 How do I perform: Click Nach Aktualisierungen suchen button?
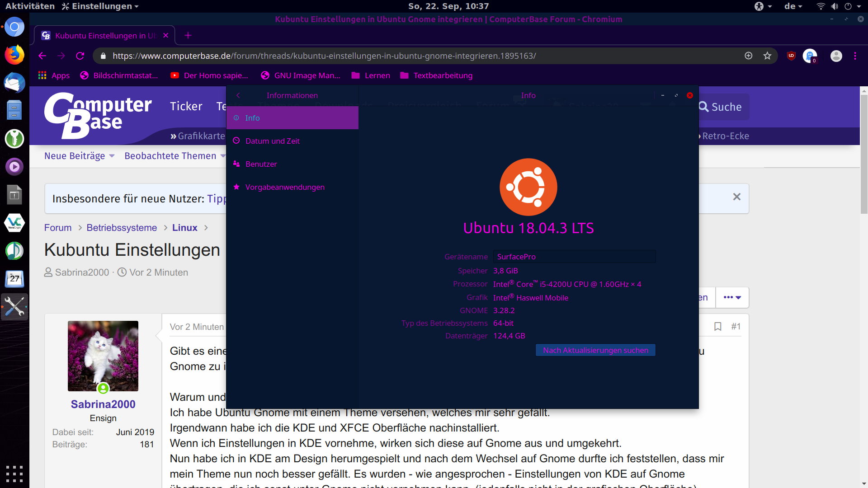click(595, 350)
